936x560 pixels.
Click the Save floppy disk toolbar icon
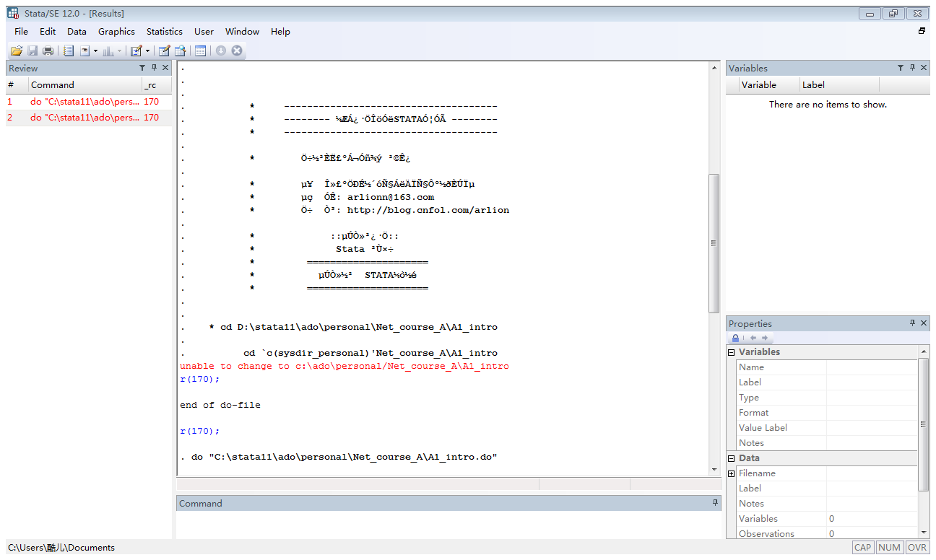click(32, 51)
